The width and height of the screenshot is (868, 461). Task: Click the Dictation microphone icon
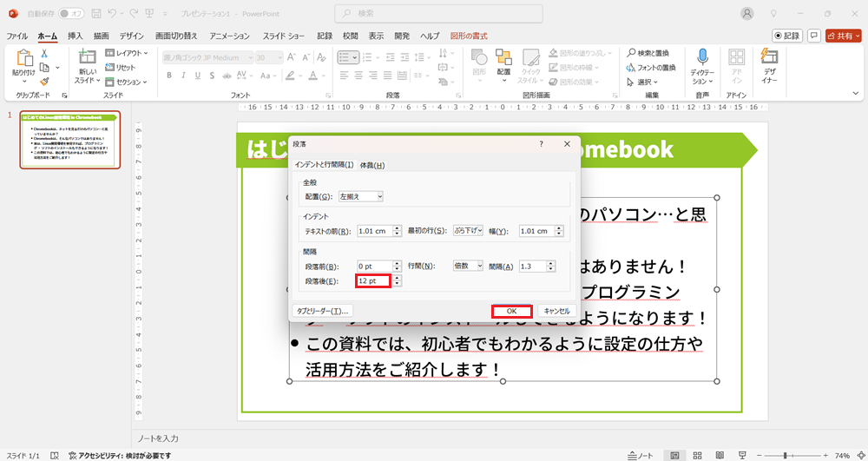pos(702,56)
